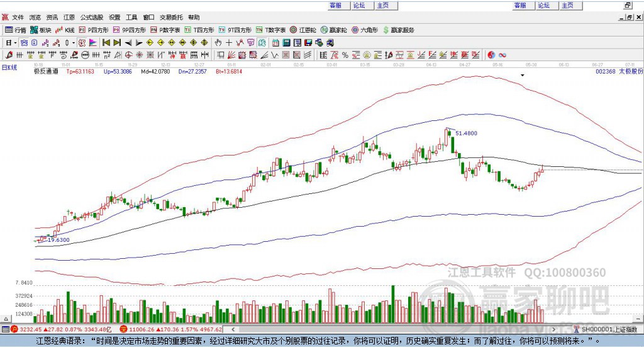Select the hand pan tool
This screenshot has width=644, height=347.
218,43
